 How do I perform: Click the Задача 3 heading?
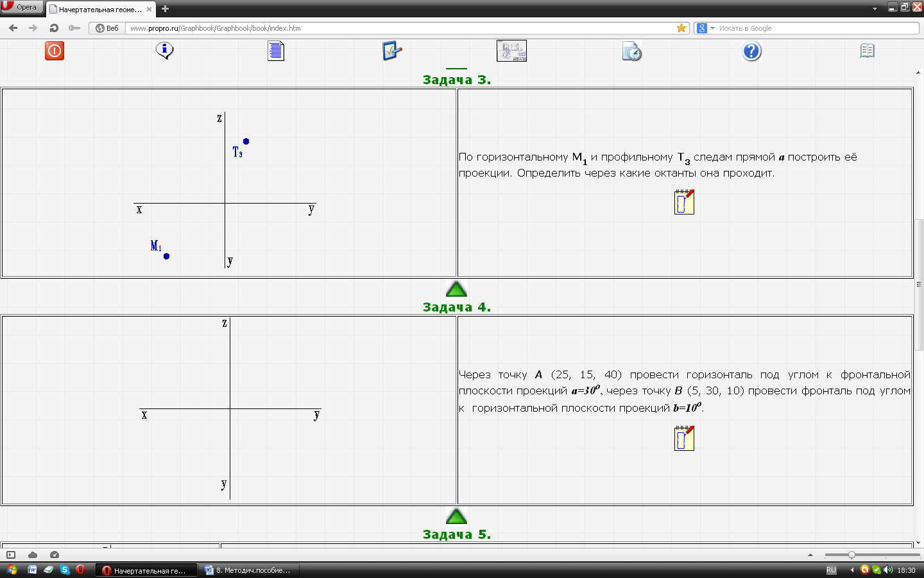[x=456, y=80]
